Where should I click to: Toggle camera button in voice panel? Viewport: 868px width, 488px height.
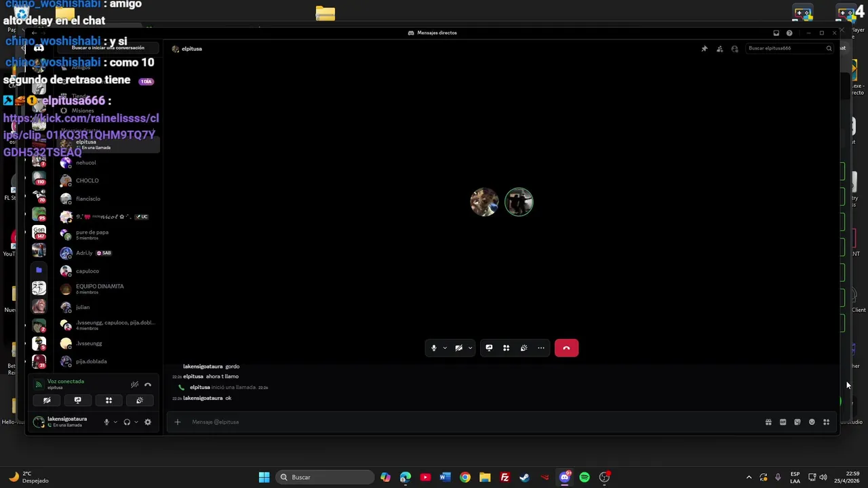47,400
